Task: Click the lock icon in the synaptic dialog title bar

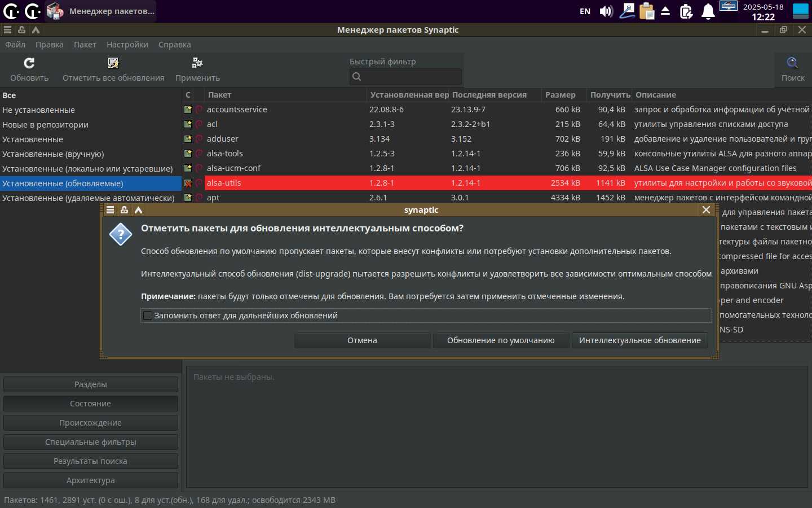Action: [x=124, y=210]
